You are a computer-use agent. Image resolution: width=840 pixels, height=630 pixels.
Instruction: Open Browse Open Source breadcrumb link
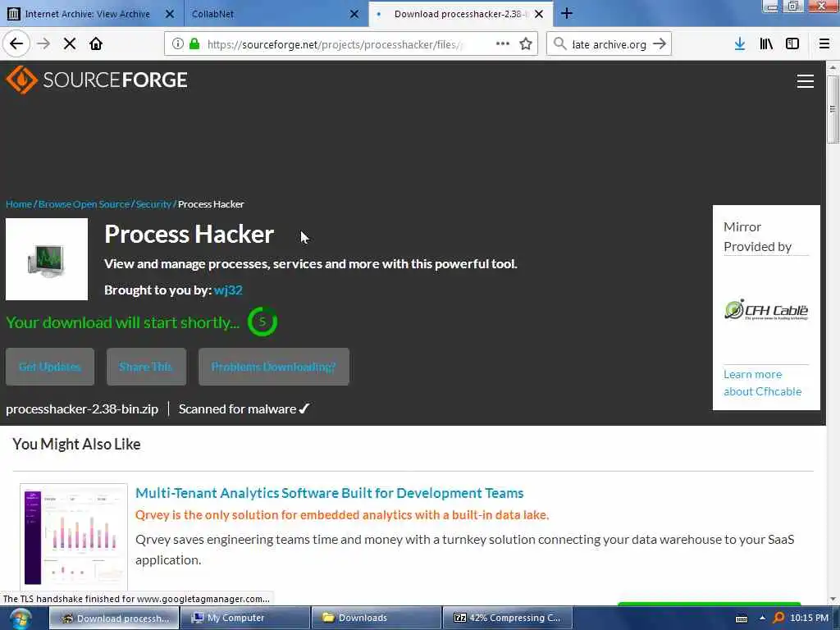click(84, 204)
